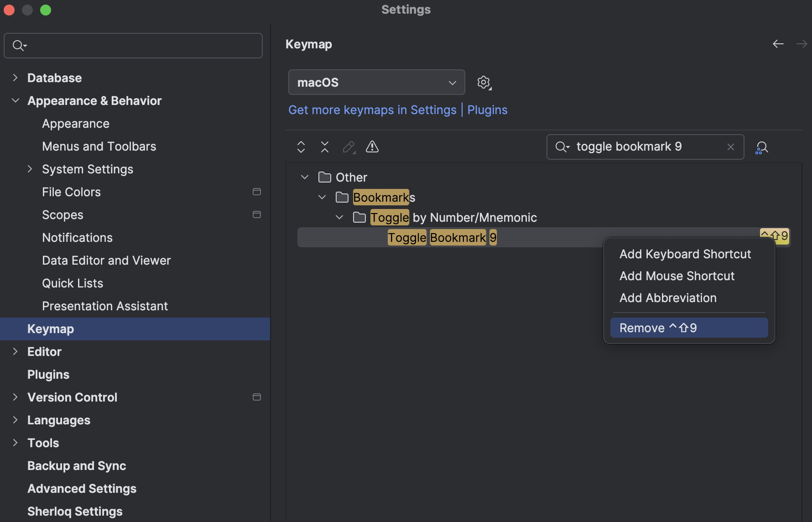Choose Add Mouse Shortcut menu item
The width and height of the screenshot is (812, 522).
pyautogui.click(x=677, y=276)
